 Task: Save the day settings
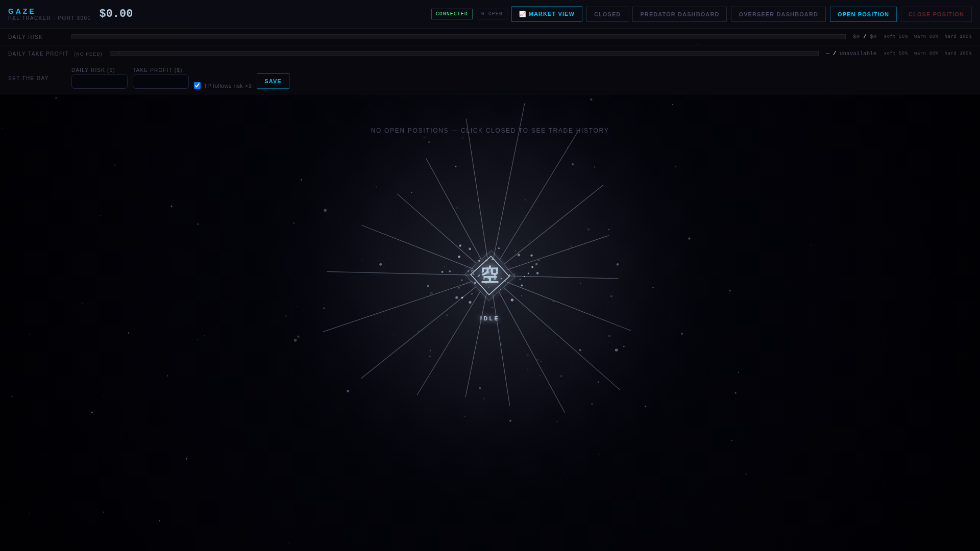coord(273,81)
